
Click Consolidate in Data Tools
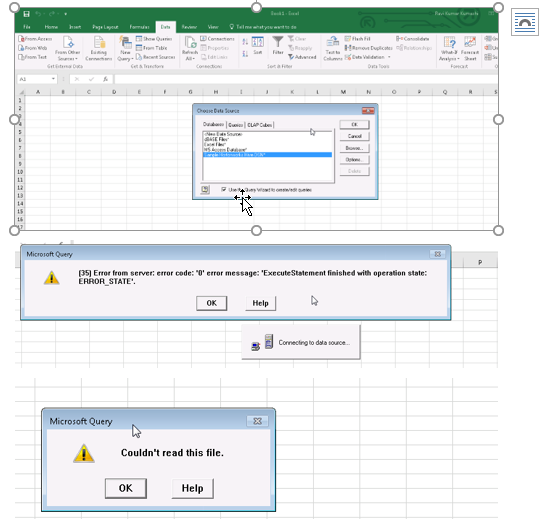[x=412, y=39]
